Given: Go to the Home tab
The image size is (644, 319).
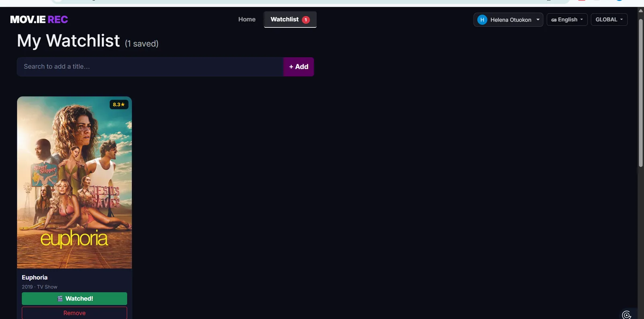Looking at the screenshot, I should pos(247,19).
